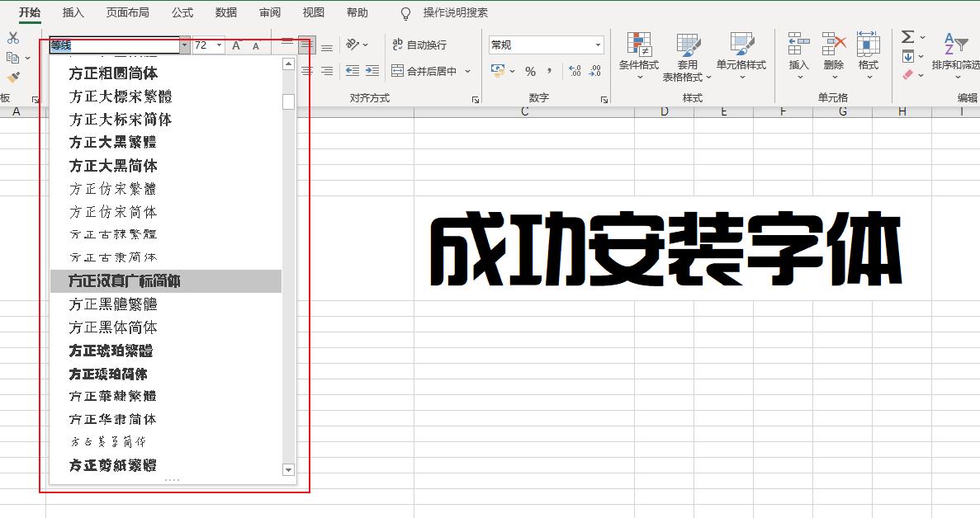Click the font list scrollbar down arrow
This screenshot has width=980, height=518.
point(288,469)
